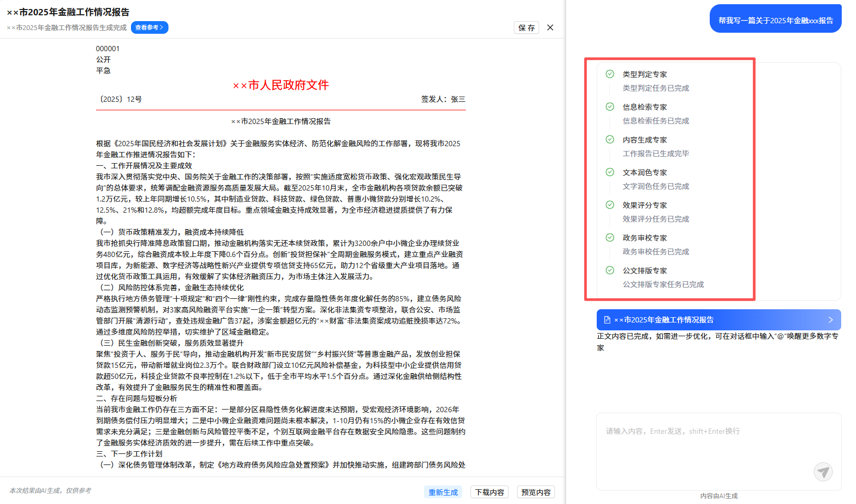This screenshot has height=504, width=856.
Task: Click the checkmark icon beside 公文排版专家
Action: 610,270
